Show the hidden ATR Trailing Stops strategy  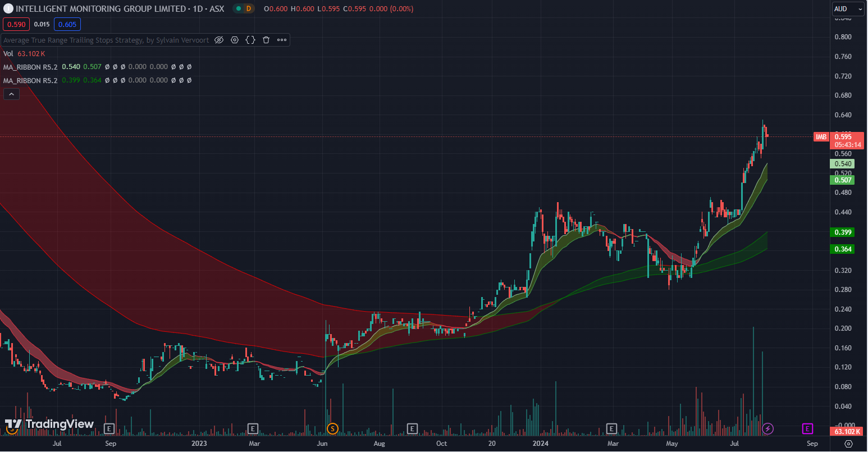pos(220,40)
